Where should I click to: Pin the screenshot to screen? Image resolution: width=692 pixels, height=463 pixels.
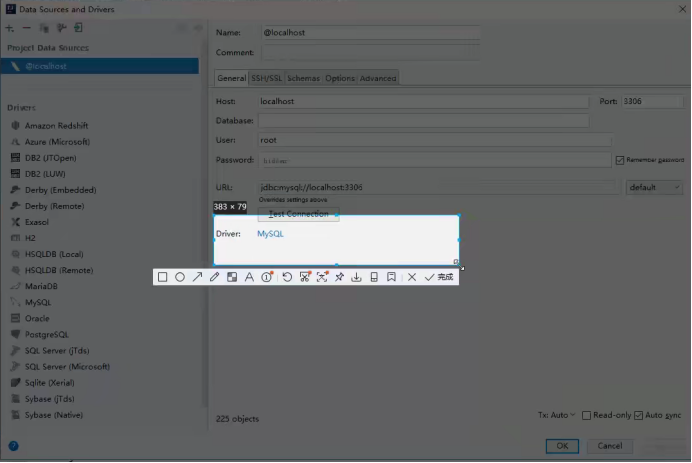pos(339,277)
